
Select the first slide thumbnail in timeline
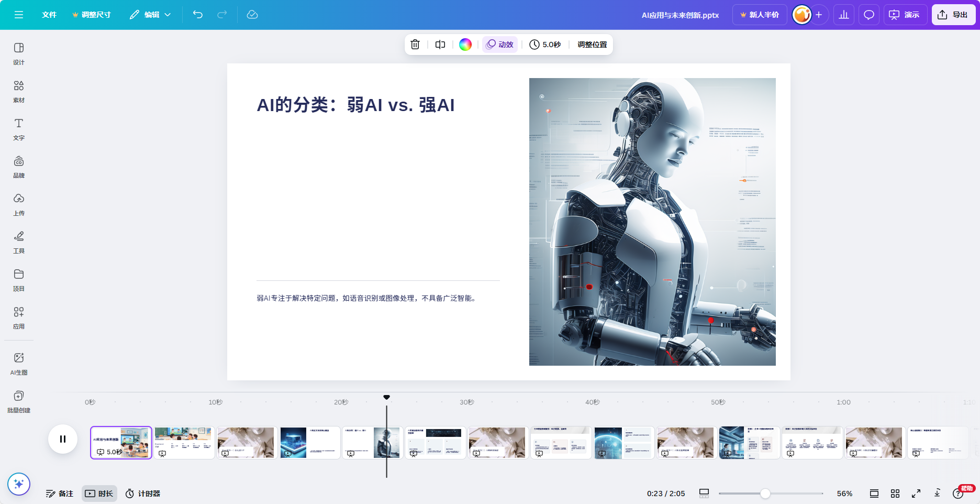pyautogui.click(x=120, y=442)
